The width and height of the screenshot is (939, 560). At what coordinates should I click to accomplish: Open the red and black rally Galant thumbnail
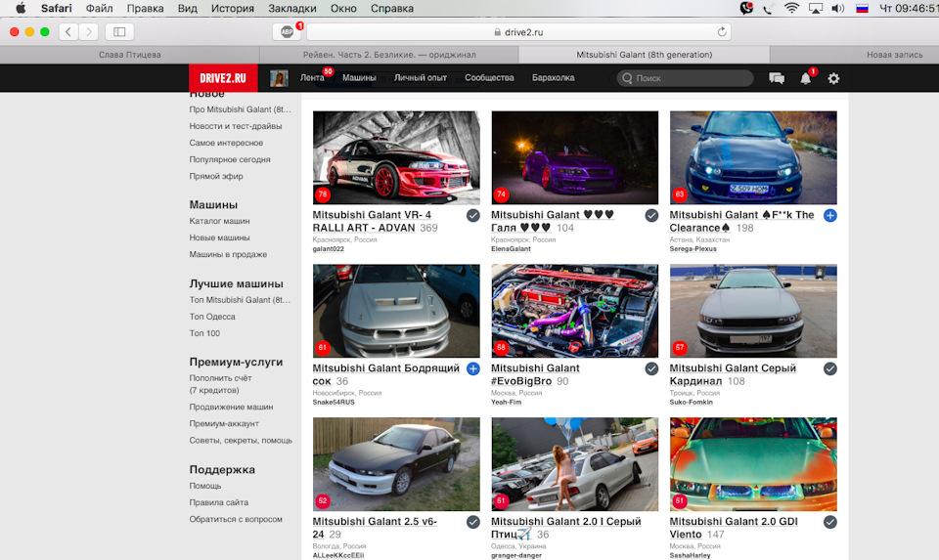pyautogui.click(x=396, y=157)
